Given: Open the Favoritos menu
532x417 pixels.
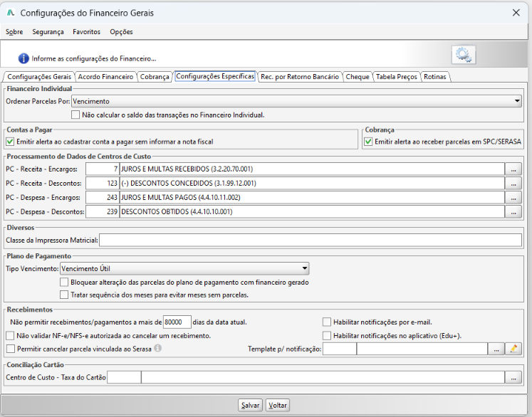Looking at the screenshot, I should (86, 32).
